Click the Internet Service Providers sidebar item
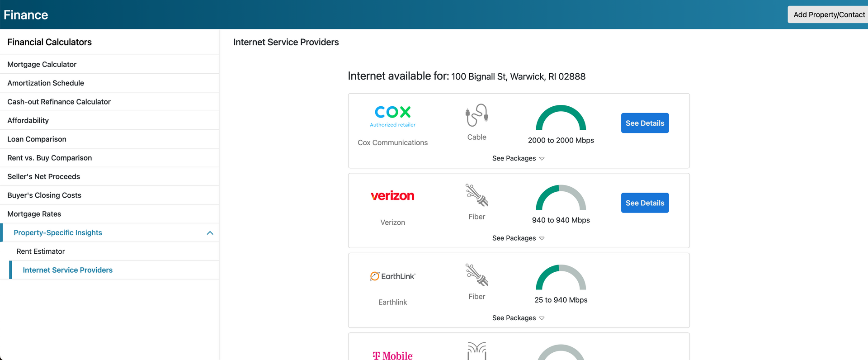Image resolution: width=868 pixels, height=360 pixels. 68,270
